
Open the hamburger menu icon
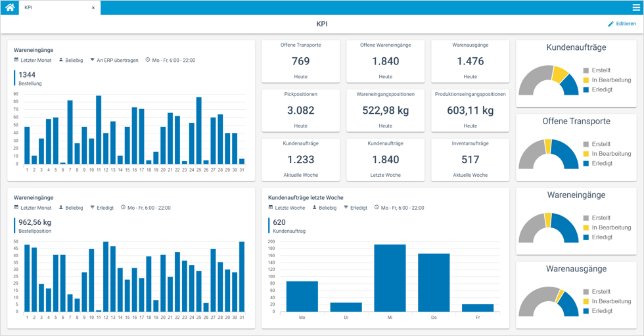point(635,8)
